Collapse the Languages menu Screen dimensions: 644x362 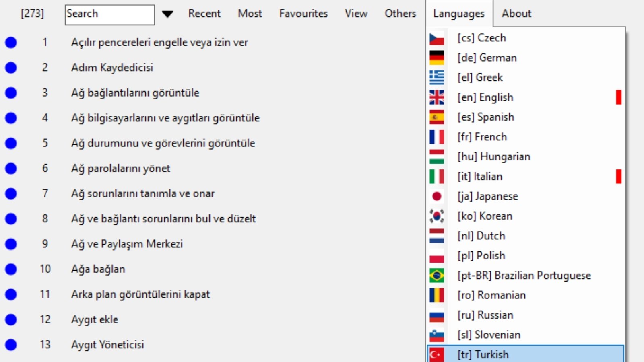click(x=459, y=14)
